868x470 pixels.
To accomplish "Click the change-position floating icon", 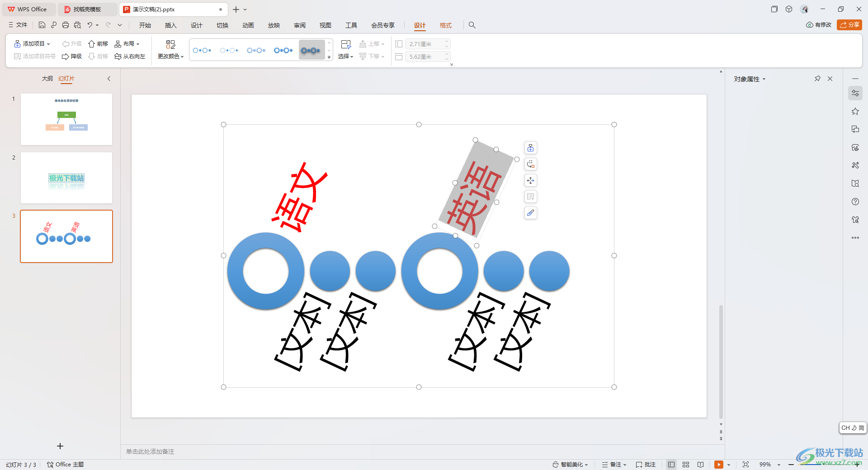I will [531, 164].
